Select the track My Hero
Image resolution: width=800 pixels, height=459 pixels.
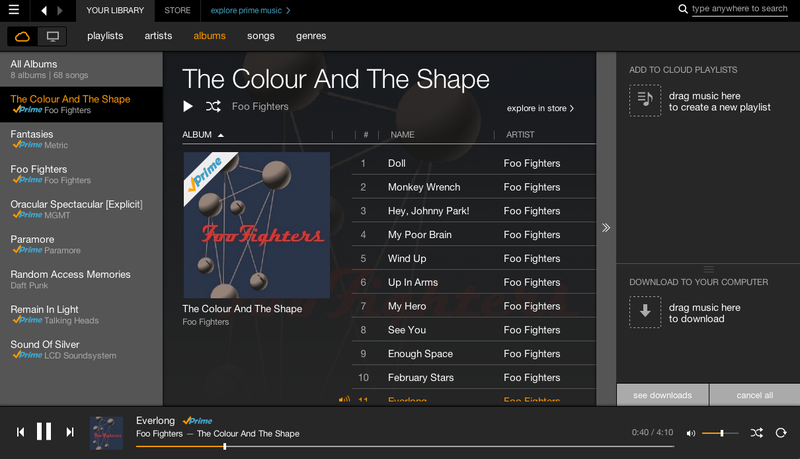[x=473, y=306]
